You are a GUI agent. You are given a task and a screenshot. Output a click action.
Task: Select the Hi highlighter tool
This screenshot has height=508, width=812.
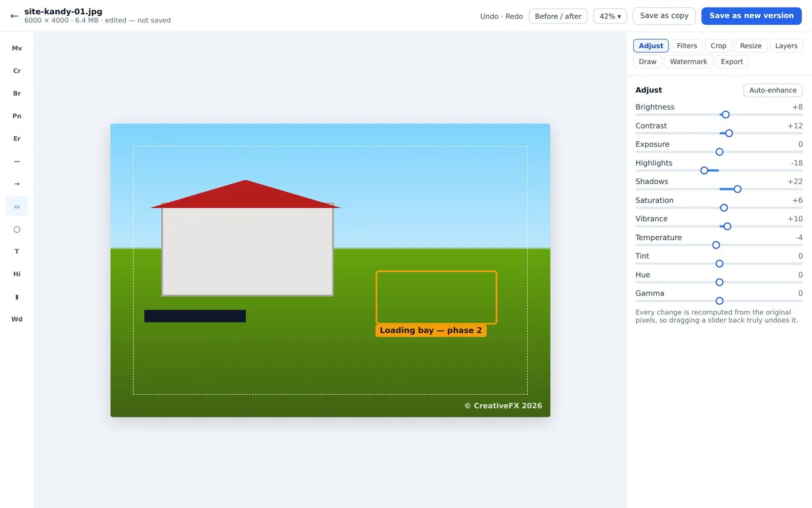click(17, 274)
